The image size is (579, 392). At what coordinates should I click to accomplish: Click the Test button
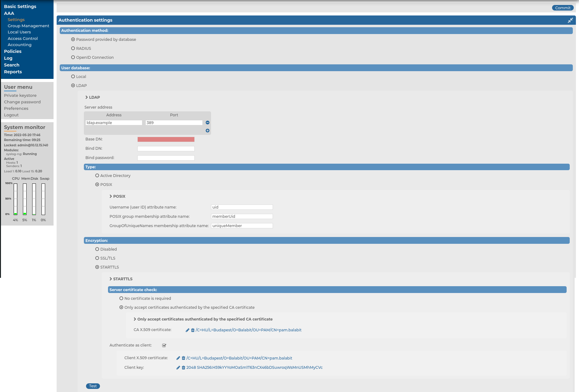[x=93, y=386]
